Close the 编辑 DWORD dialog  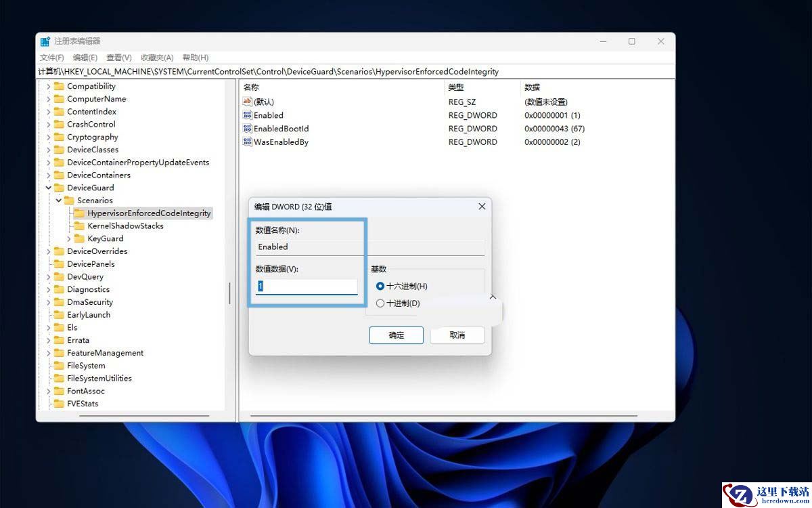[x=482, y=207]
